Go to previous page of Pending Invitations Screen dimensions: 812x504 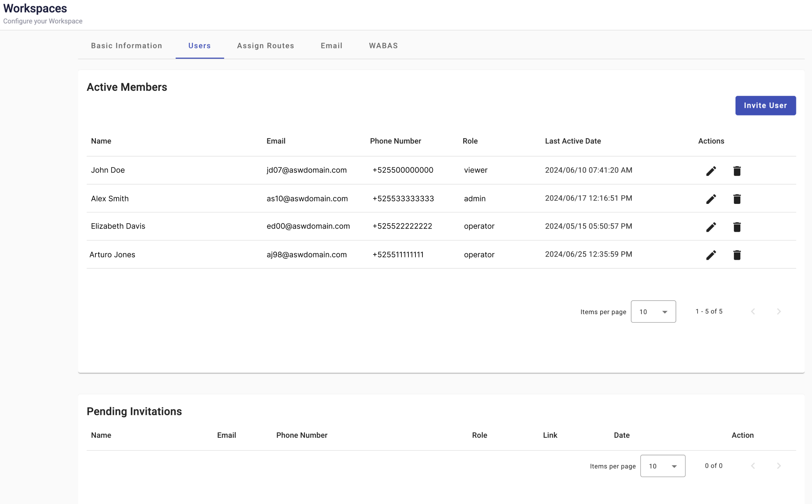point(753,466)
